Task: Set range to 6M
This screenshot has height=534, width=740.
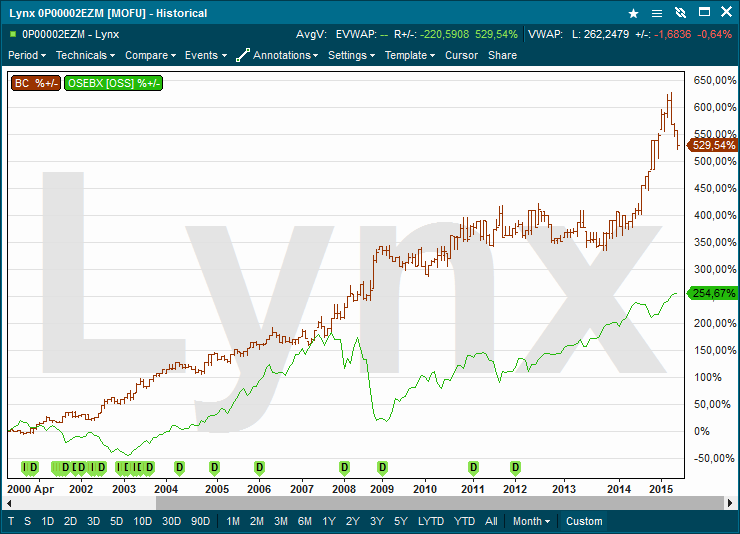Action: click(x=305, y=521)
